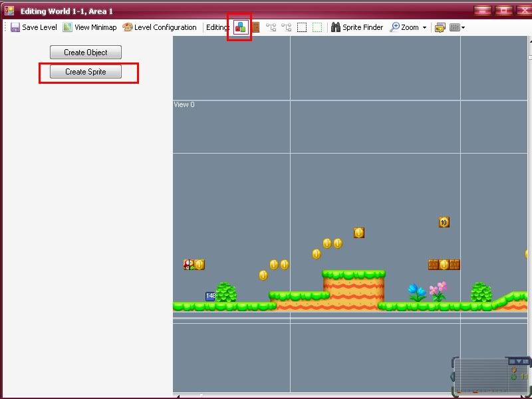Select the coin block beside the mushroom block

pyautogui.click(x=199, y=264)
